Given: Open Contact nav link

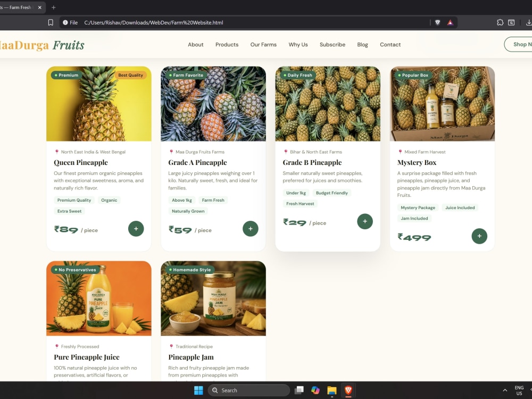Looking at the screenshot, I should coord(390,45).
